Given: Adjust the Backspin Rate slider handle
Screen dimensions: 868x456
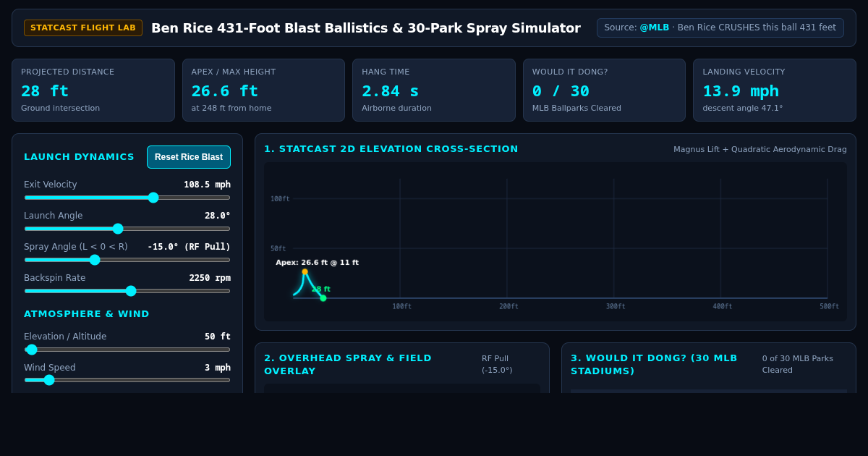Looking at the screenshot, I should (131, 291).
